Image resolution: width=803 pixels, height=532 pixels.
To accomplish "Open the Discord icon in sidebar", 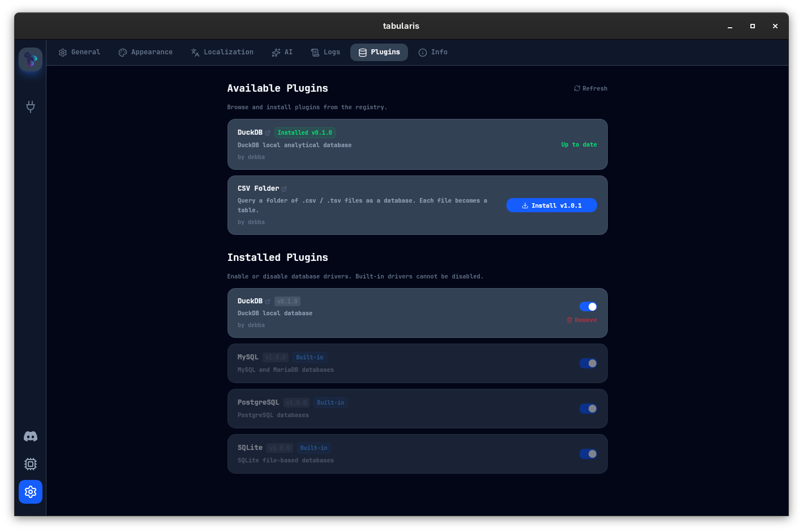I will click(31, 436).
